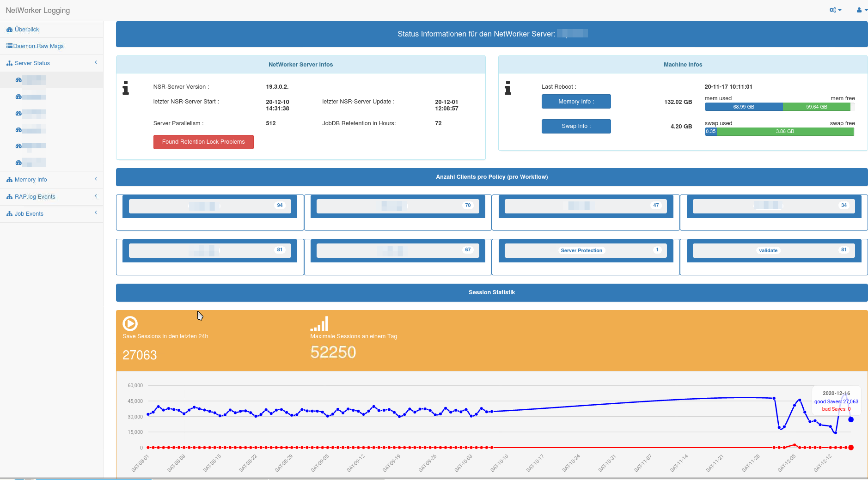Screen dimensions: 868x480
Task: Click the Job Events sitemap icon
Action: point(9,214)
